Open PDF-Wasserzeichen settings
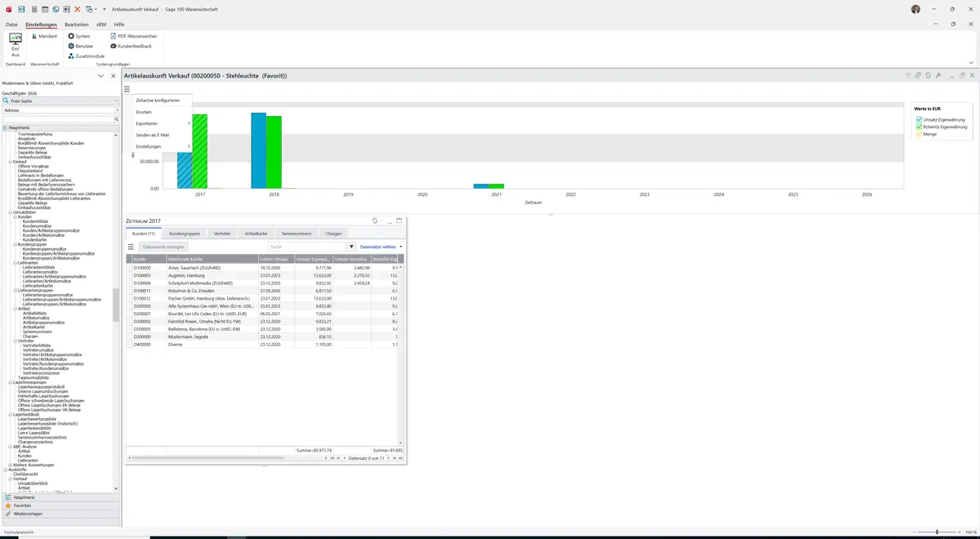The height and width of the screenshot is (539, 980). (133, 36)
